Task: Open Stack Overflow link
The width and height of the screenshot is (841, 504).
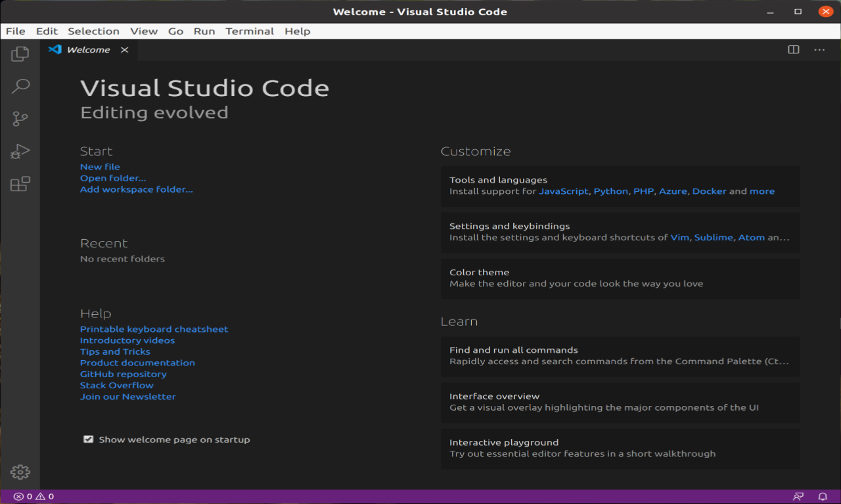Action: [x=117, y=385]
